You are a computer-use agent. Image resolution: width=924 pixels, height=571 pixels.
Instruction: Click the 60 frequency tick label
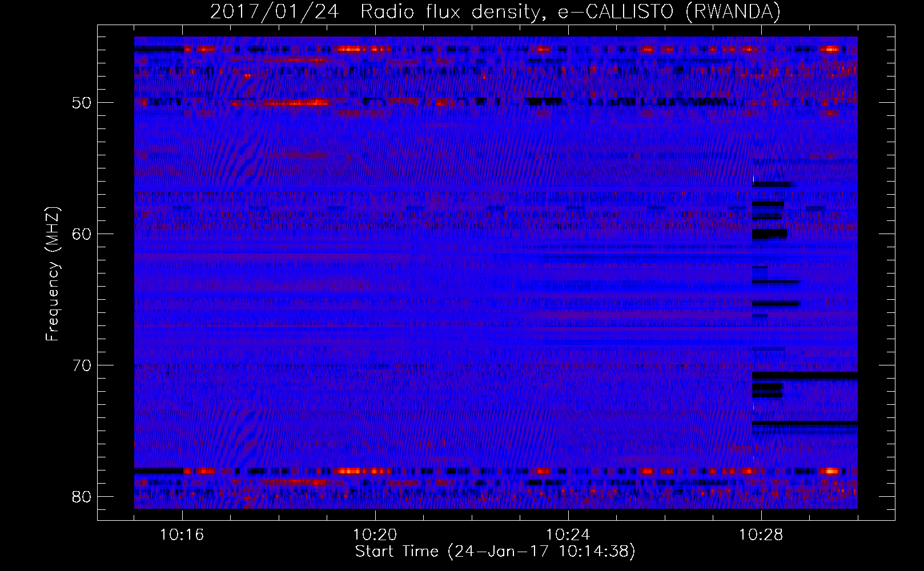click(x=82, y=234)
